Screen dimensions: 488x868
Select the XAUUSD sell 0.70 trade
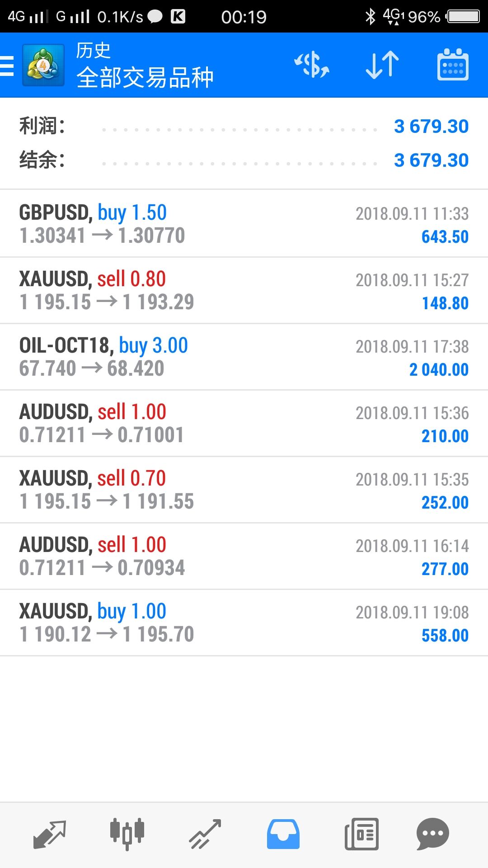click(244, 490)
